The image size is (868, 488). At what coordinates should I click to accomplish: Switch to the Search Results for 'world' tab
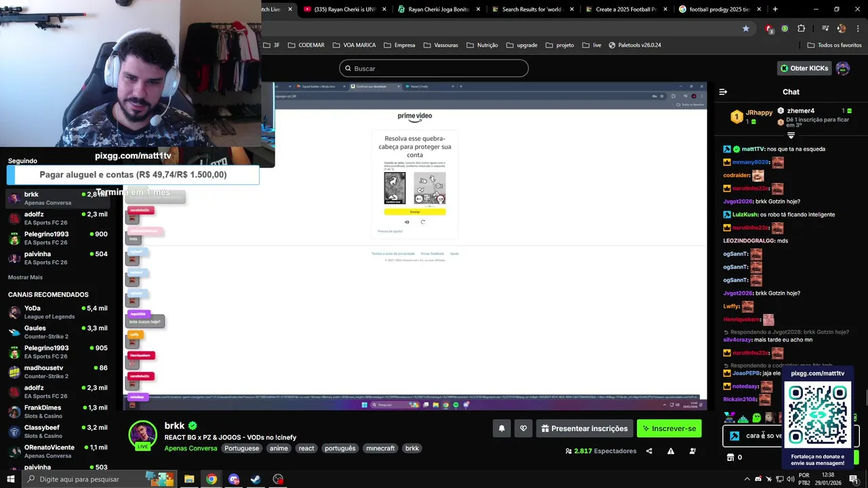point(532,9)
